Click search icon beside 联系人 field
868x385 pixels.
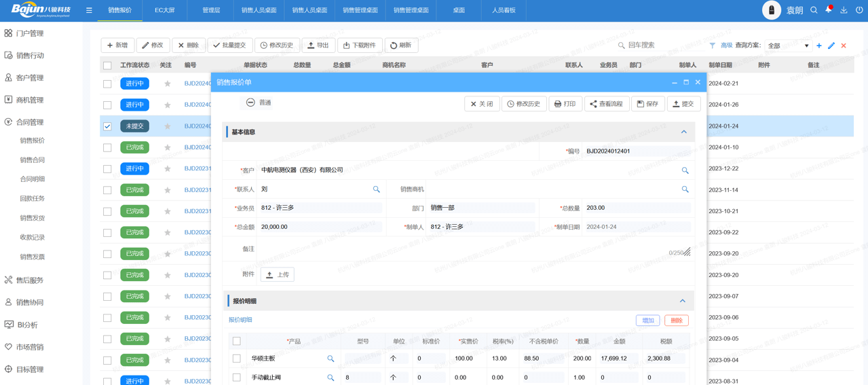point(377,189)
